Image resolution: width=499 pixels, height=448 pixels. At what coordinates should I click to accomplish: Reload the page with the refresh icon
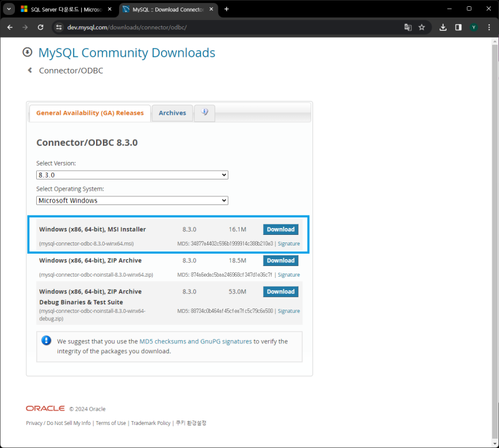41,27
